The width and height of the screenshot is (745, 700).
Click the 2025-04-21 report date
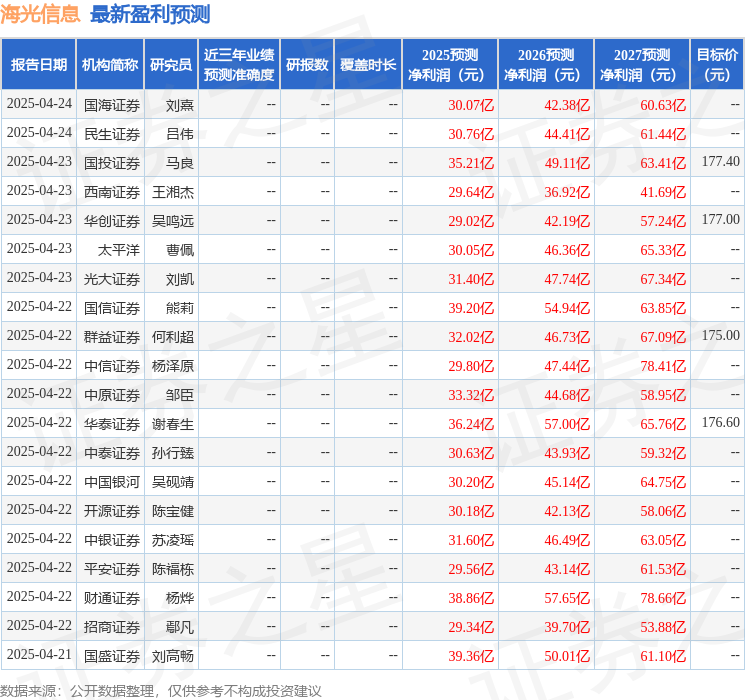39,654
